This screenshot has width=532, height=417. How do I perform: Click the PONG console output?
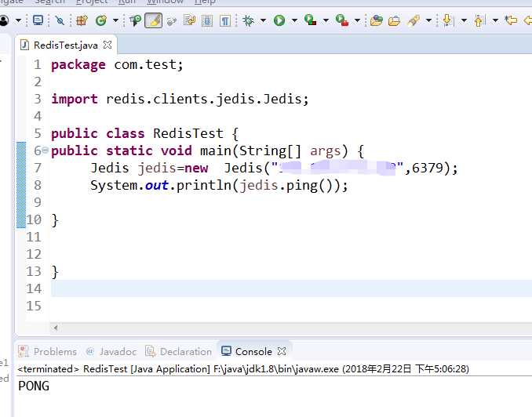(34, 386)
